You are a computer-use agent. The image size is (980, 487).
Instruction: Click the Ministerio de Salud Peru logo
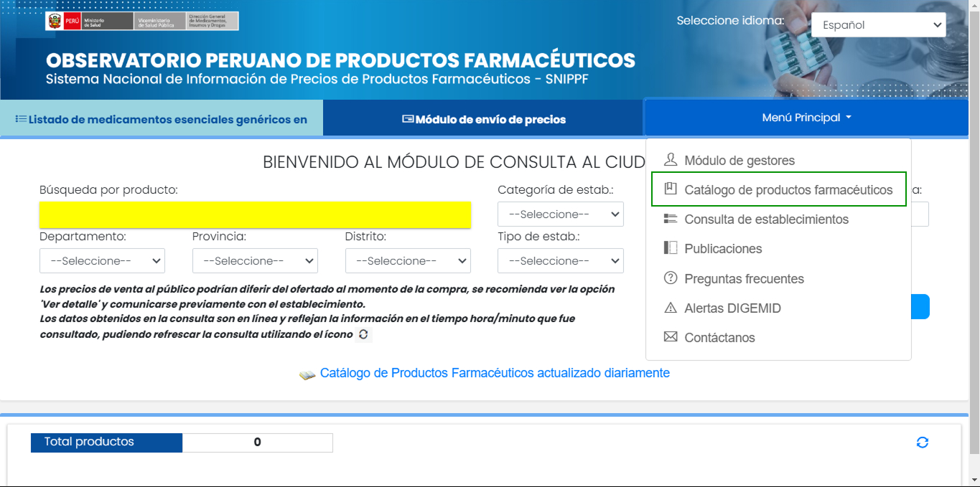pyautogui.click(x=141, y=22)
